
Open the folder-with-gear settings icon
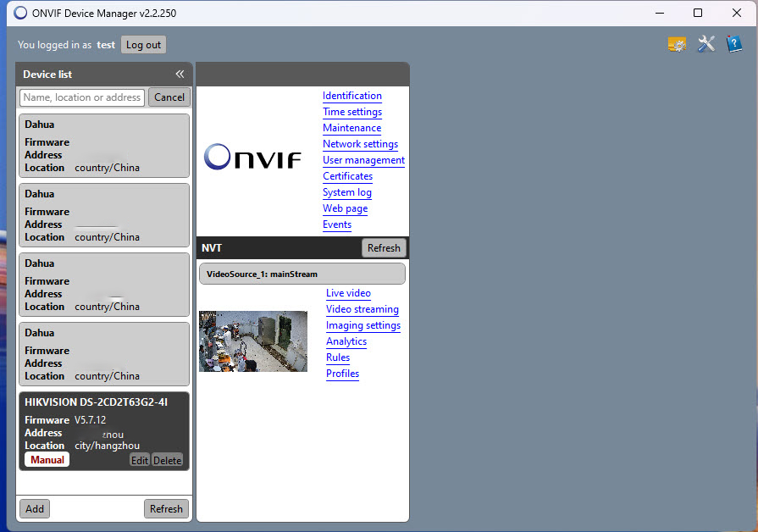click(677, 45)
